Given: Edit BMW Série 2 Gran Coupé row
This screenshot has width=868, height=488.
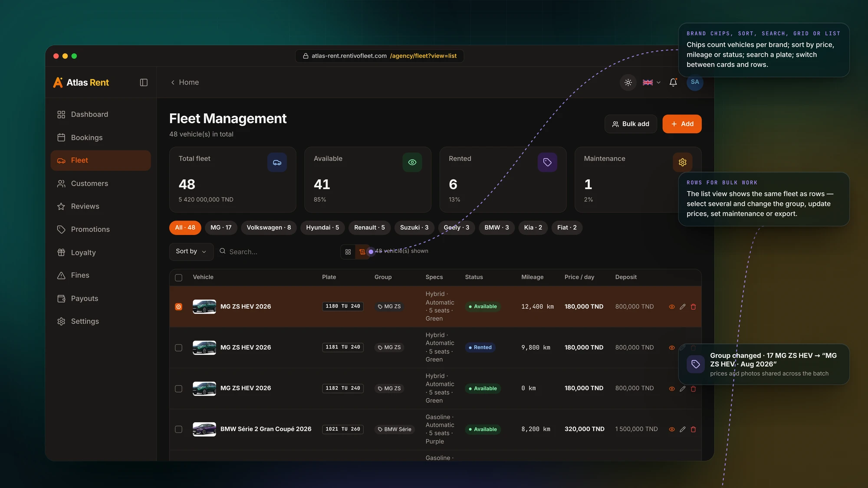Looking at the screenshot, I should [682, 429].
